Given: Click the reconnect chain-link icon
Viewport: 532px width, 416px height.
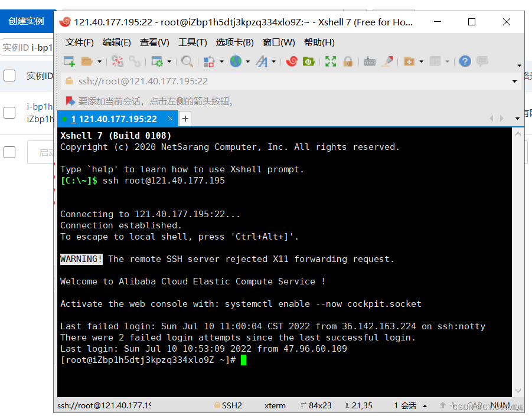Looking at the screenshot, I should (x=135, y=62).
